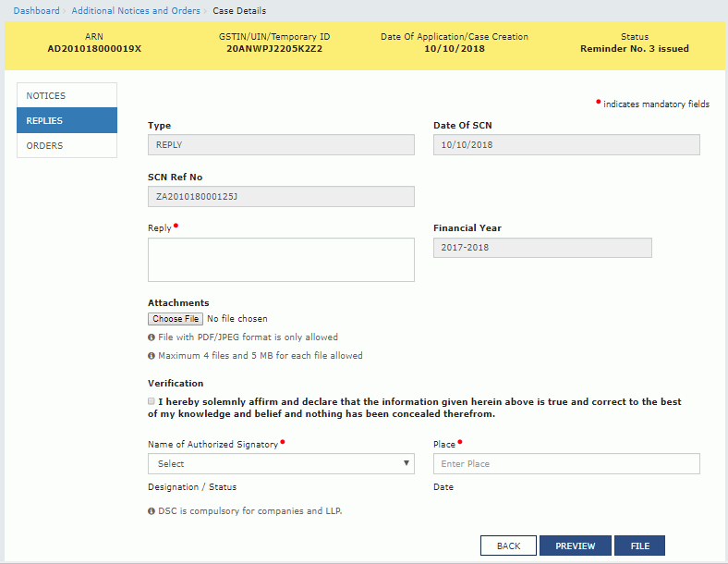This screenshot has width=728, height=564.
Task: Click the Case Details breadcrumb text
Action: pos(239,11)
